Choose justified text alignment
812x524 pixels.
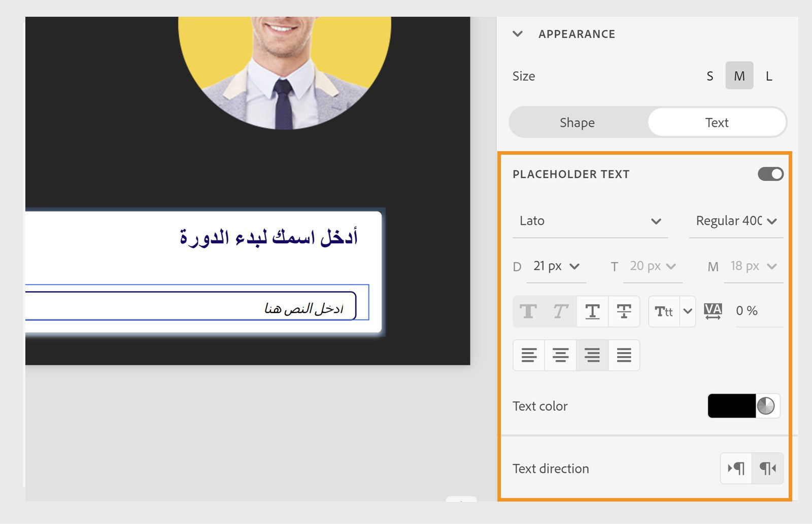click(624, 355)
